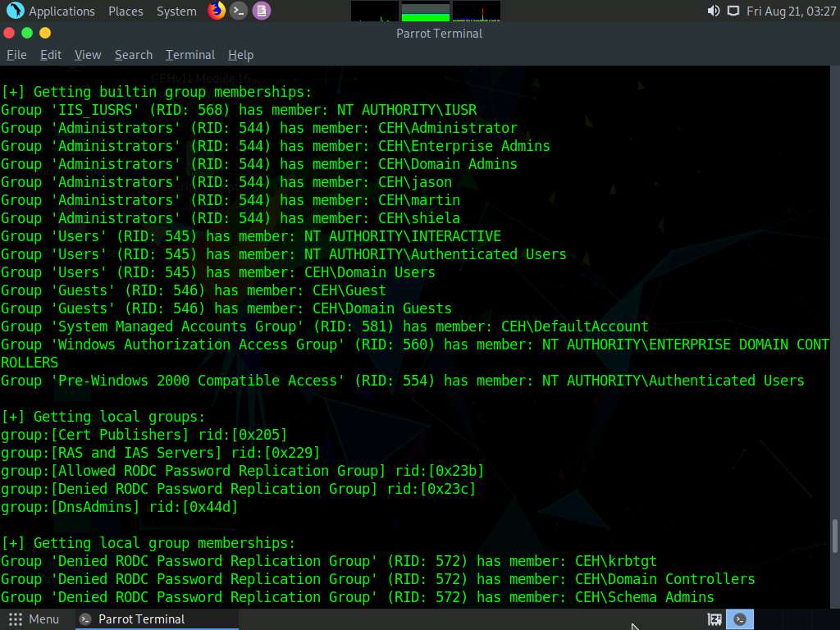Click 'CEH\krbtgt' member text
The image size is (840, 630).
(615, 561)
